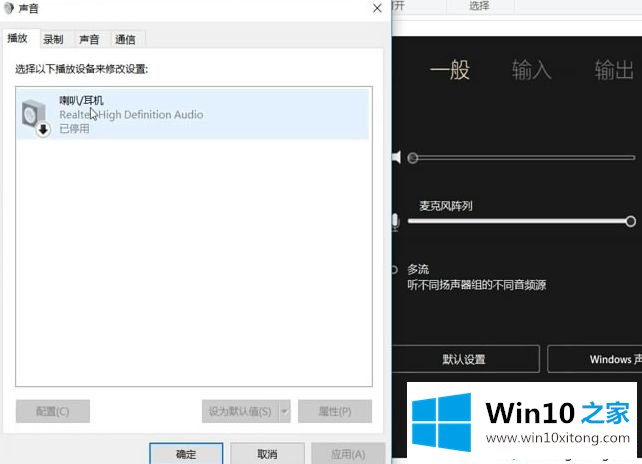Select the 播放 tab
The height and width of the screenshot is (464, 642).
coord(18,38)
